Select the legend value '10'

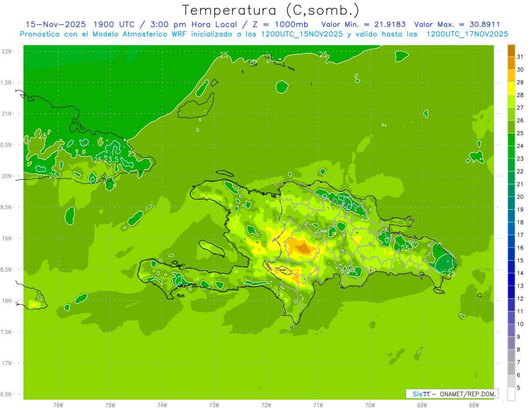[x=520, y=324]
